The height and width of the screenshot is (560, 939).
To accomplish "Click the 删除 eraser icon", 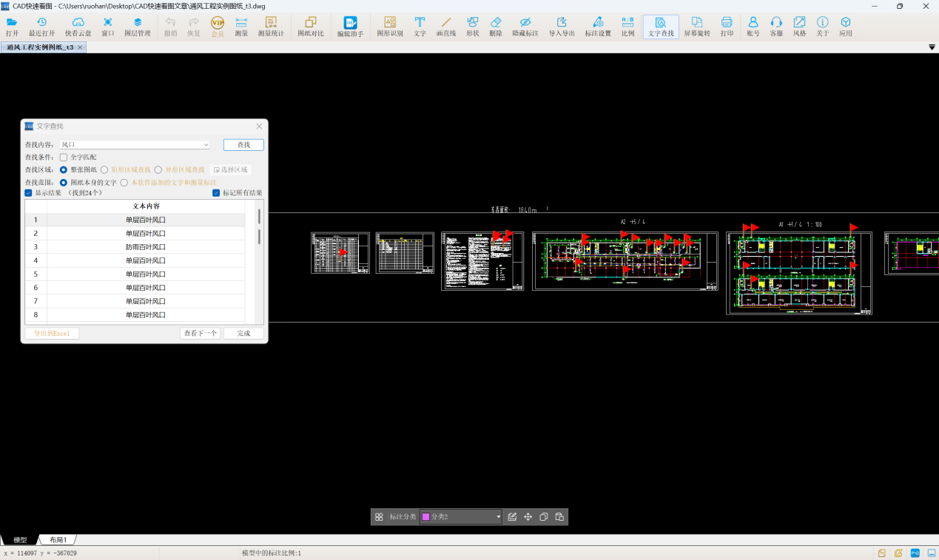I will click(496, 23).
